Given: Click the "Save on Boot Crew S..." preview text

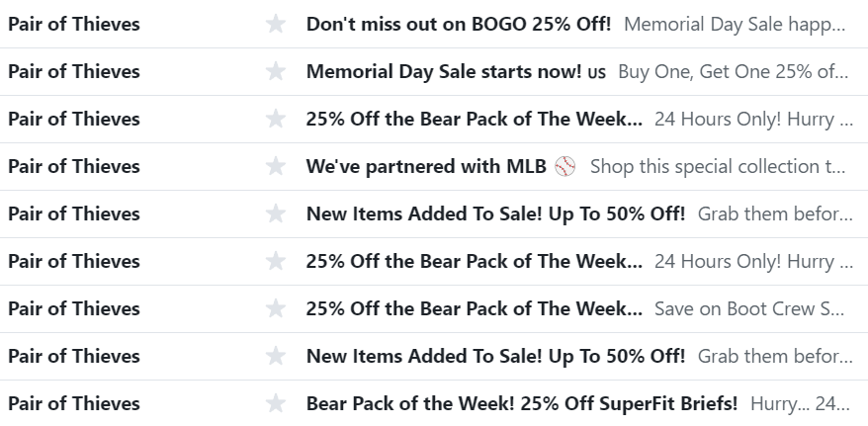Looking at the screenshot, I should [748, 308].
